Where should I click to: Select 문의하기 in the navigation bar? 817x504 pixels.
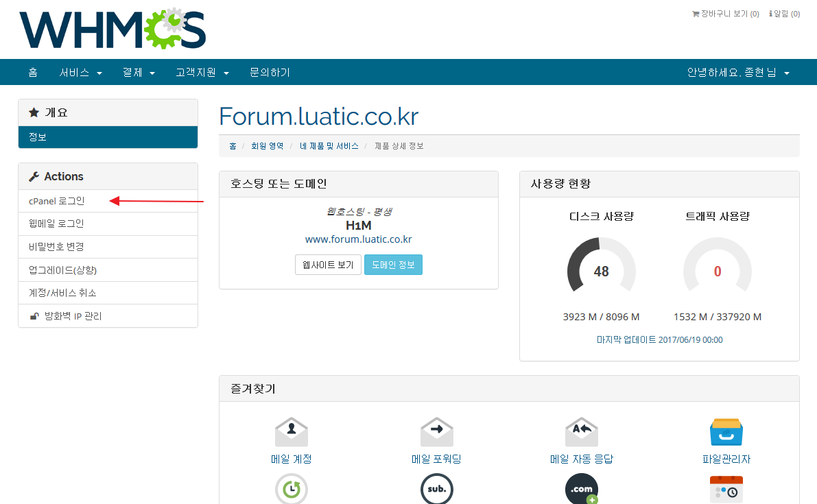270,72
